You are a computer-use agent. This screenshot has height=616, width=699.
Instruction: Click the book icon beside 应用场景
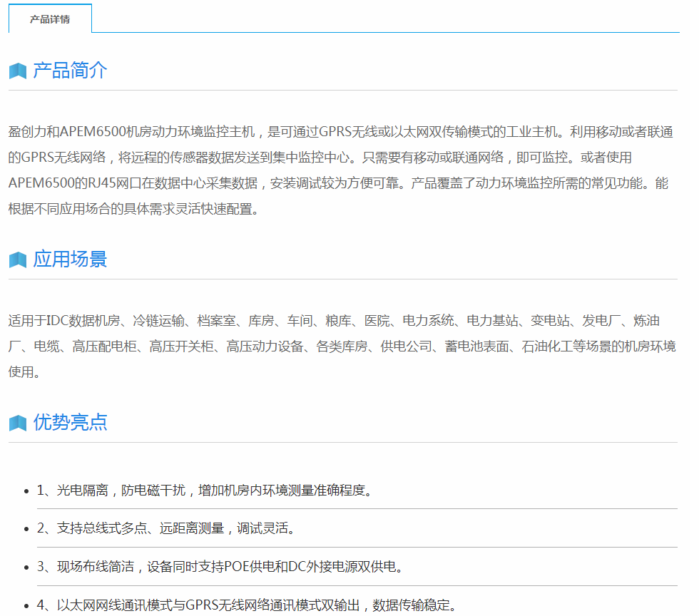(18, 260)
